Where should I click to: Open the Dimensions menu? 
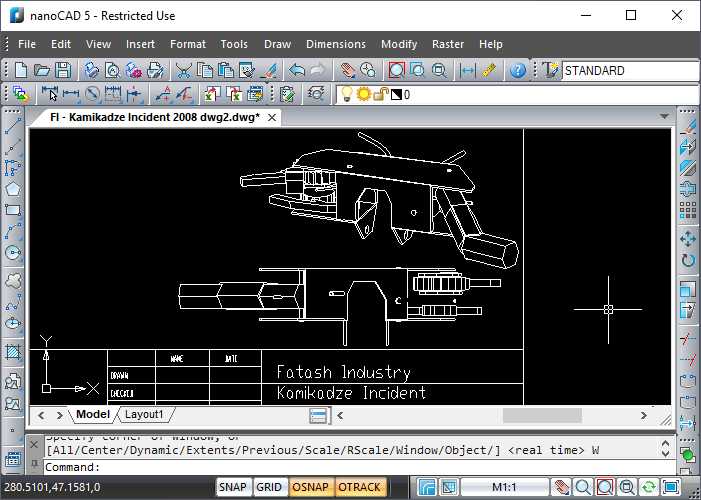tap(335, 44)
